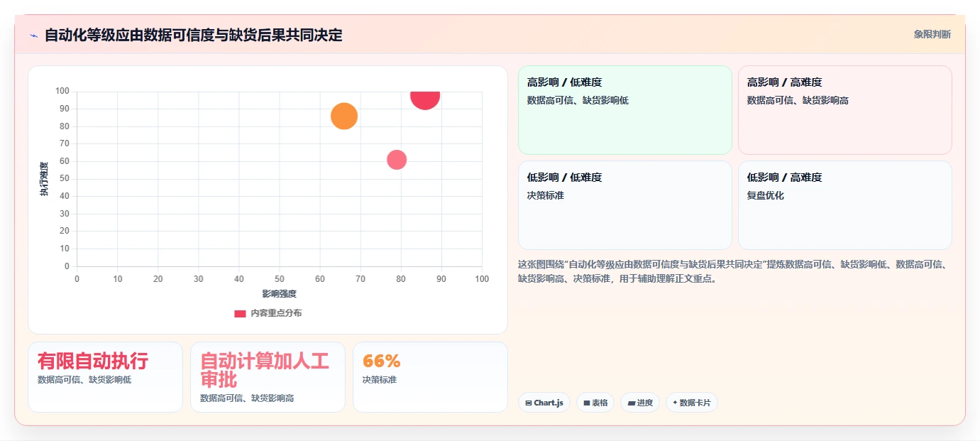Click the Chart.js tag chip

(544, 403)
